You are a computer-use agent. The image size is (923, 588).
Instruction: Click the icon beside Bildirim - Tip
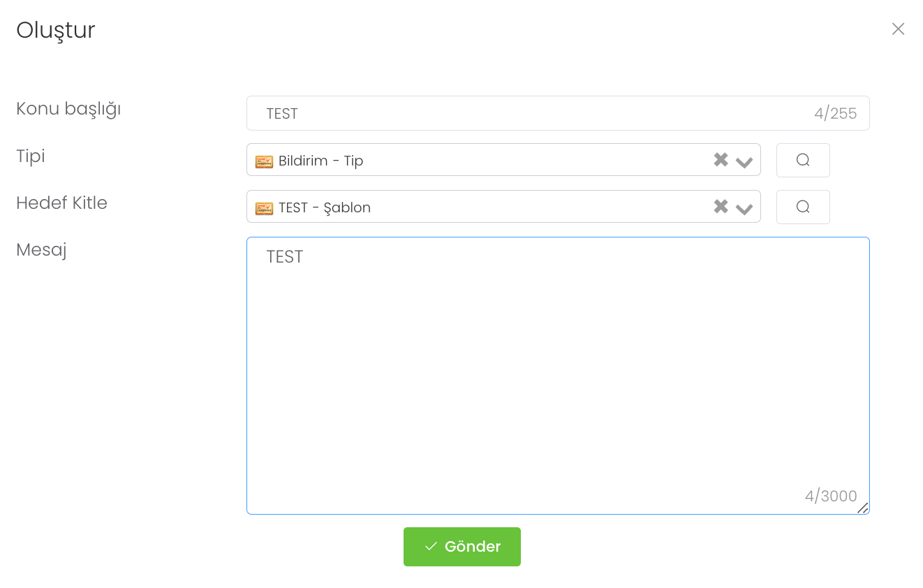coord(264,161)
